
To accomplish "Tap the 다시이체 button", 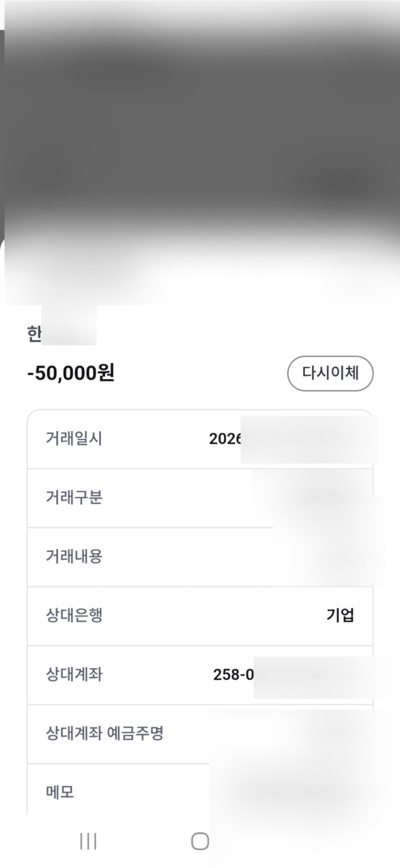I will point(330,373).
